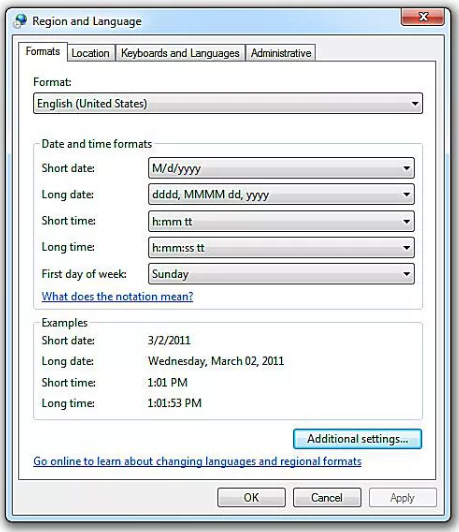Open the Format dropdown showing English (United States)
This screenshot has height=532, width=459.
(228, 103)
